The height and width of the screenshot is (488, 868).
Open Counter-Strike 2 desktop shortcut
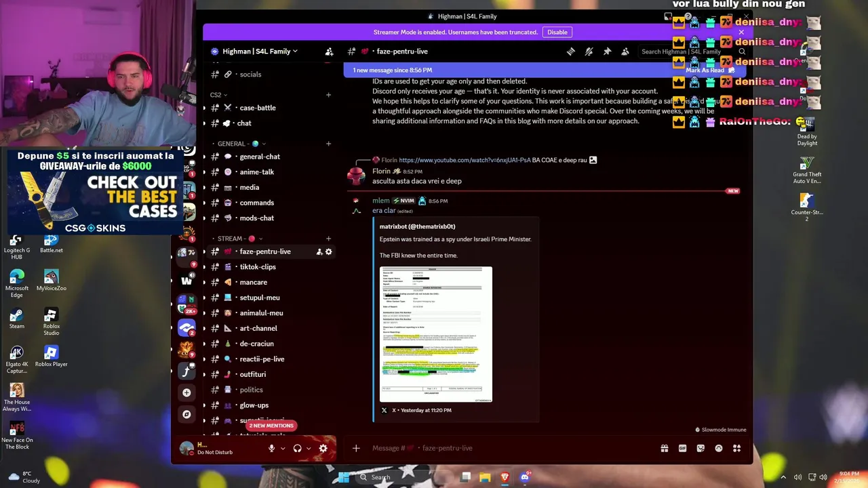(x=807, y=207)
